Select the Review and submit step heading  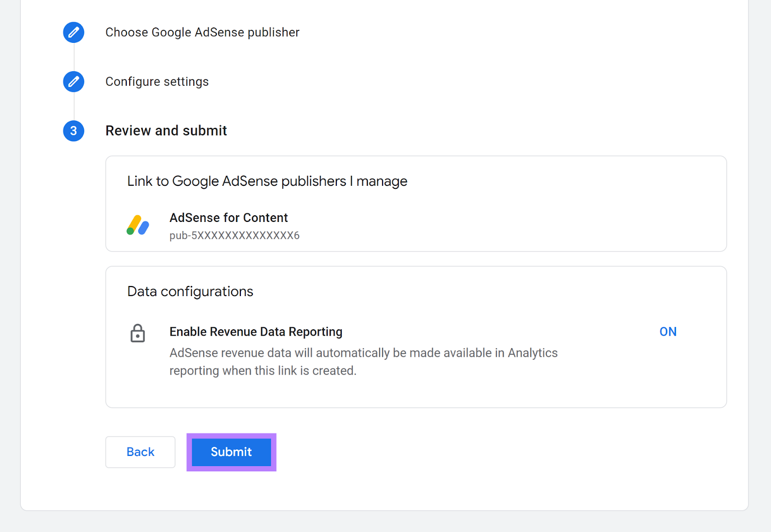tap(166, 130)
